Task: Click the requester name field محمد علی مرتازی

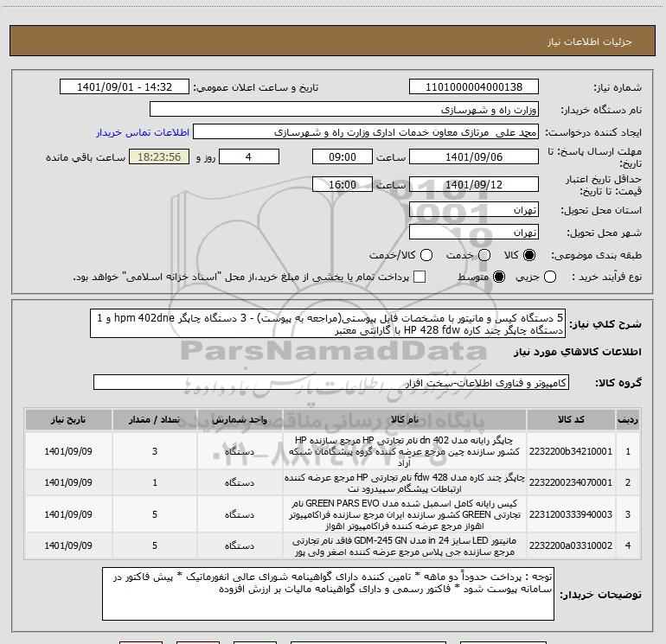Action: [366, 132]
